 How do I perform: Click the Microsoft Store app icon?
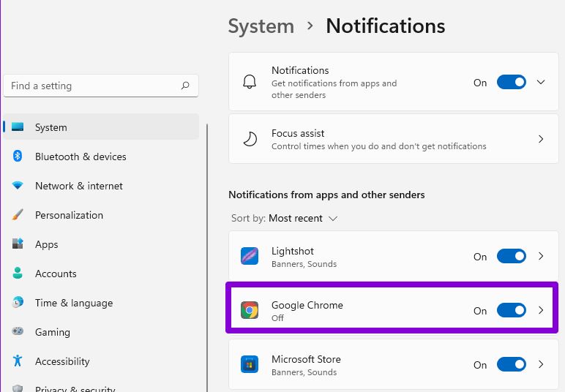[x=250, y=364]
